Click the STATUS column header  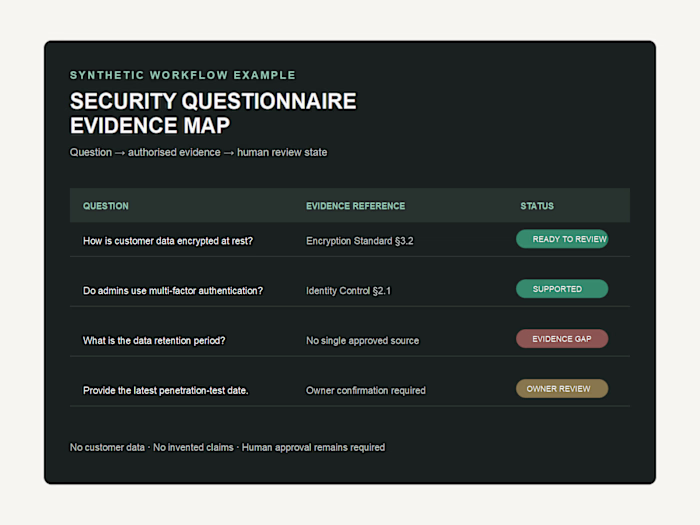click(537, 206)
